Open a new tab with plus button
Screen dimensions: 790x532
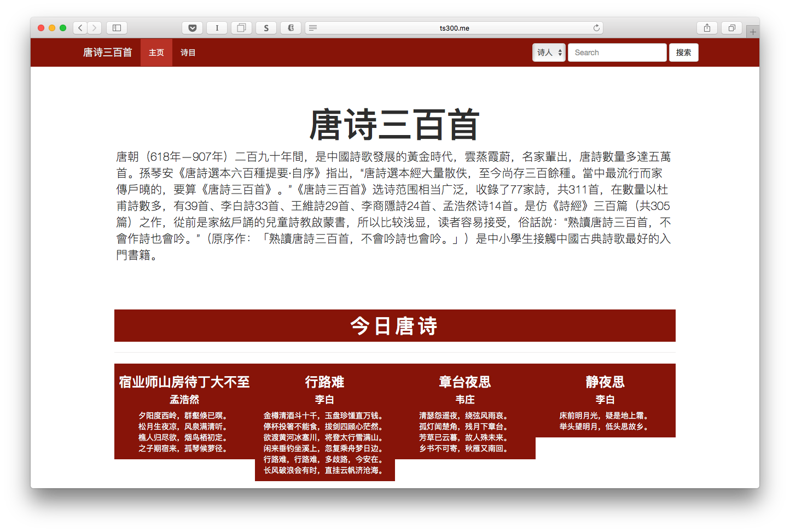(x=753, y=32)
